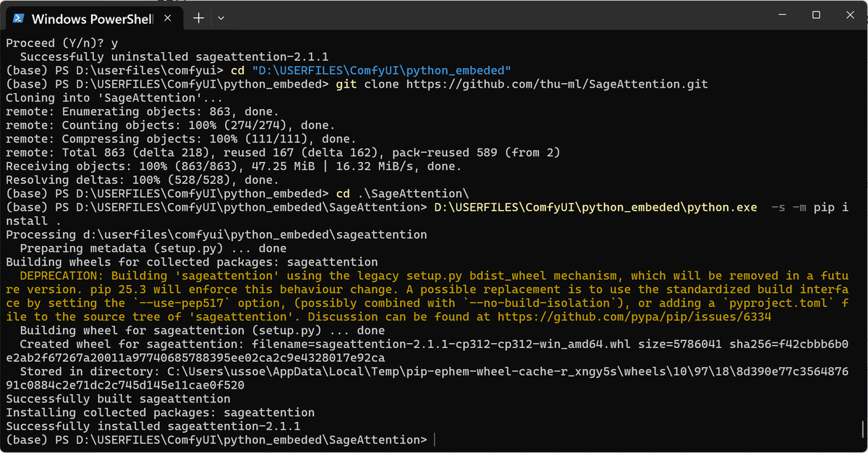The width and height of the screenshot is (868, 453).
Task: Maximize the terminal window
Action: tap(816, 14)
